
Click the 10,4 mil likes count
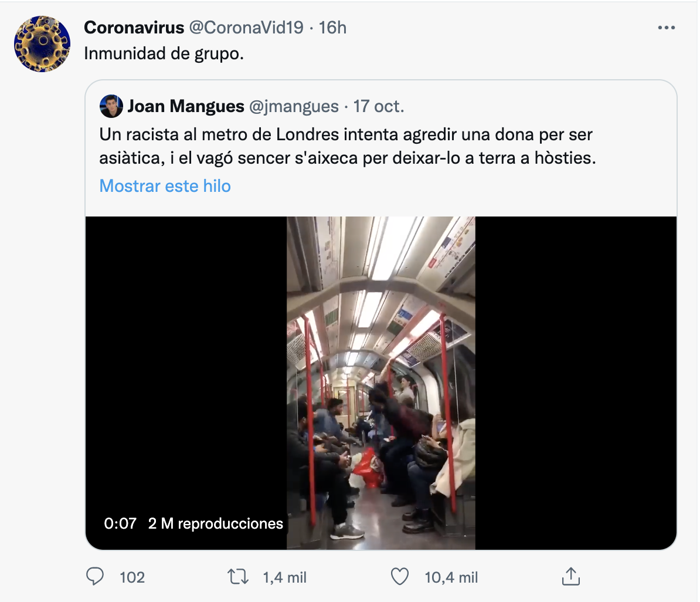(451, 577)
